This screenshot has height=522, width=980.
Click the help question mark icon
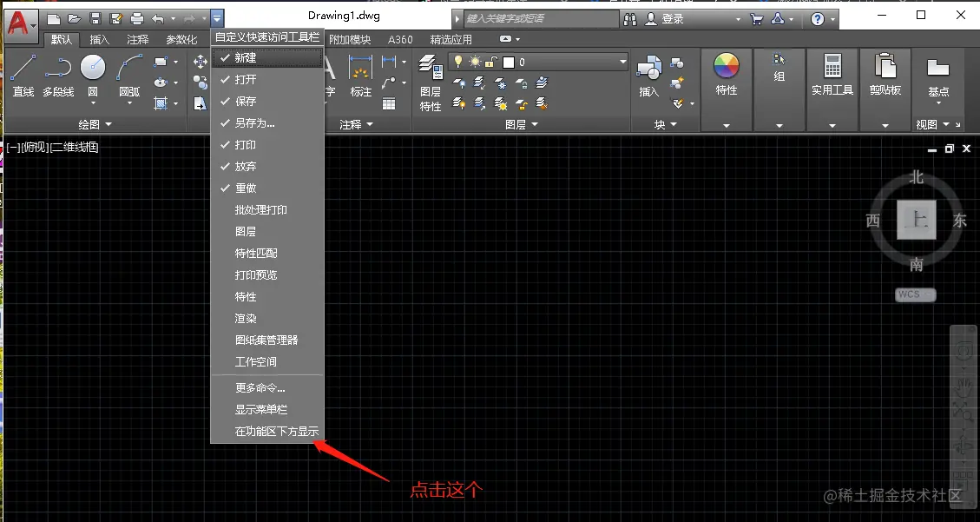[x=817, y=19]
